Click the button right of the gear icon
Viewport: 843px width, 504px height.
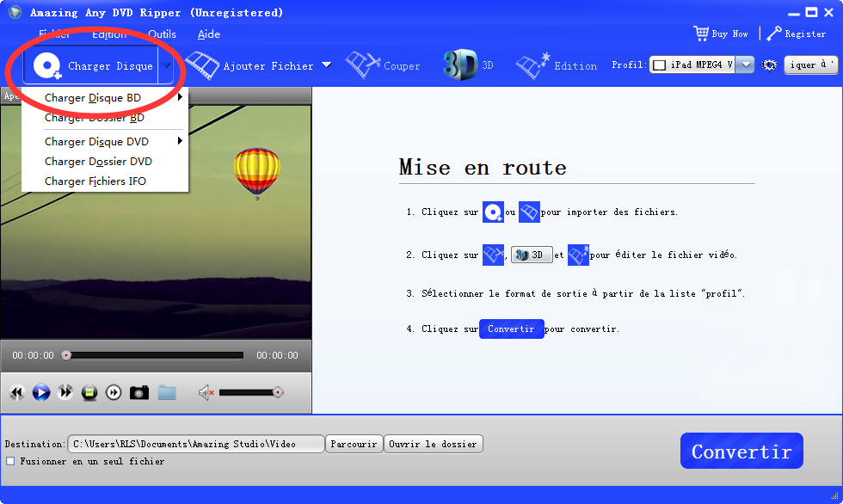810,65
